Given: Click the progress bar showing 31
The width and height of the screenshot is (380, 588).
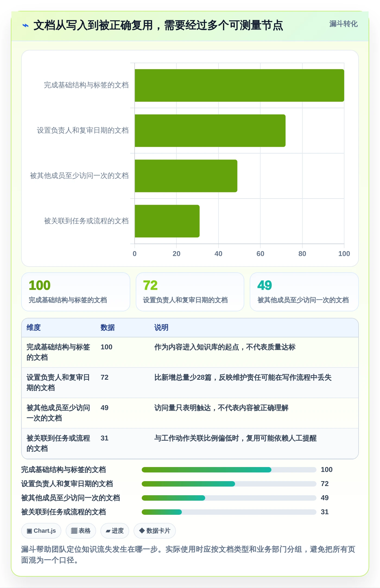Looking at the screenshot, I should (229, 512).
